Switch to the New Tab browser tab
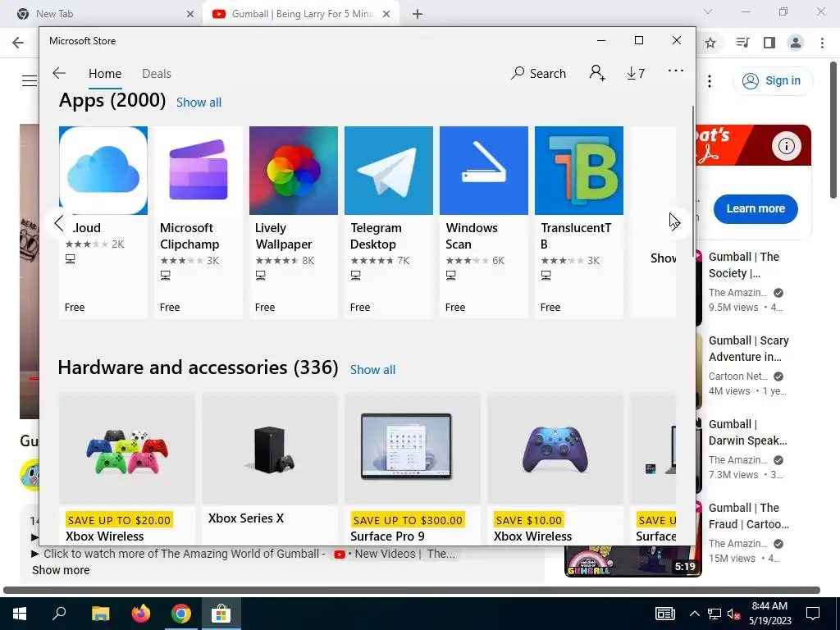 (x=105, y=14)
